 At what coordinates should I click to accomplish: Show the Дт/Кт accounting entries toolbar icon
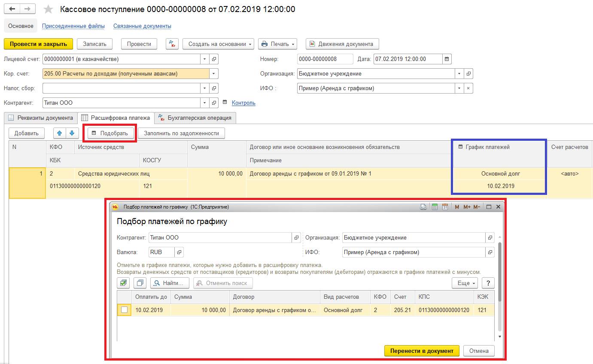(172, 44)
